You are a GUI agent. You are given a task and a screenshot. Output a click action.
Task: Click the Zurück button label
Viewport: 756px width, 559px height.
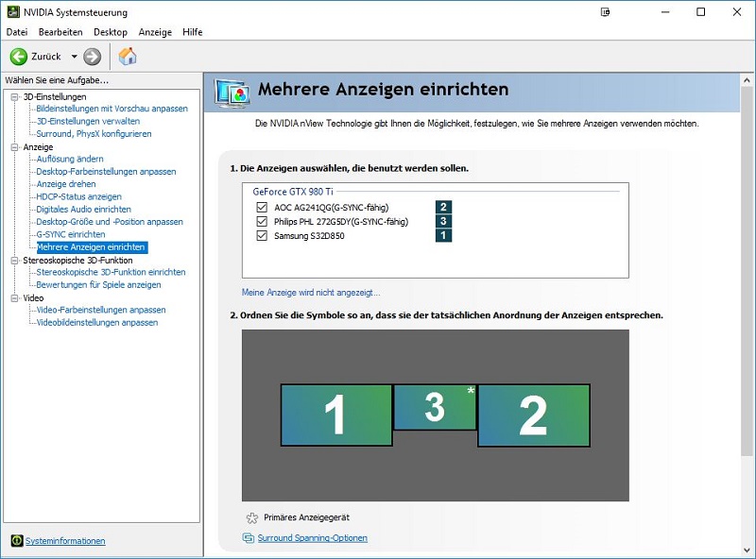[46, 57]
